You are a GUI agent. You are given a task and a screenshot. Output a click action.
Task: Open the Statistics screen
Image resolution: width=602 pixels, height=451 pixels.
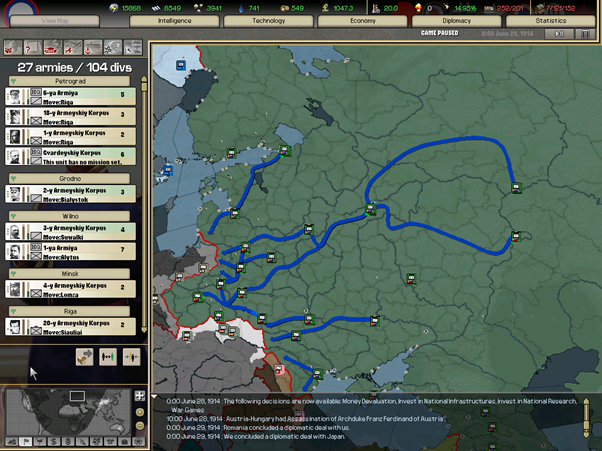click(x=550, y=20)
